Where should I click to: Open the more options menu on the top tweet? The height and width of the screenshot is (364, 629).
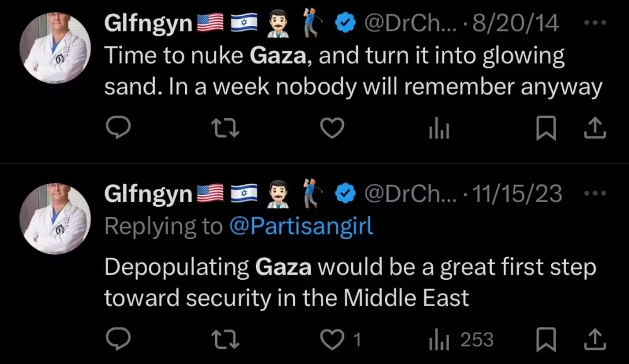click(x=595, y=21)
